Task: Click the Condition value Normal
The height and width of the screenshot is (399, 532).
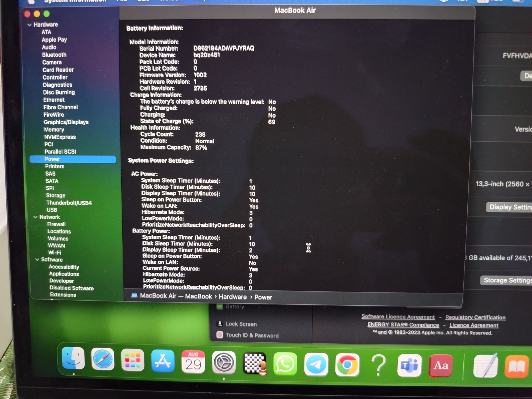Action: pos(205,141)
